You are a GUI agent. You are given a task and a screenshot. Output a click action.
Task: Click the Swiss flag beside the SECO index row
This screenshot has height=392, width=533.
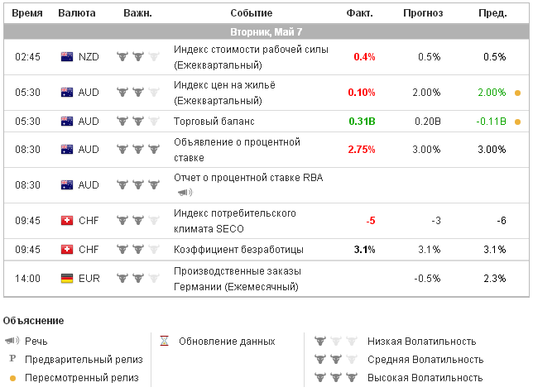[67, 221]
